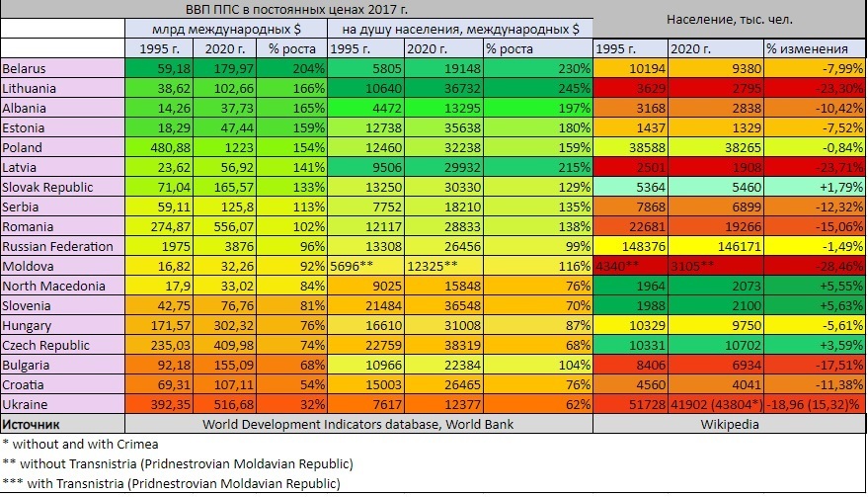Screen dimensions: 868x497
Task: Select the Belarus row label cell
Action: click(63, 69)
